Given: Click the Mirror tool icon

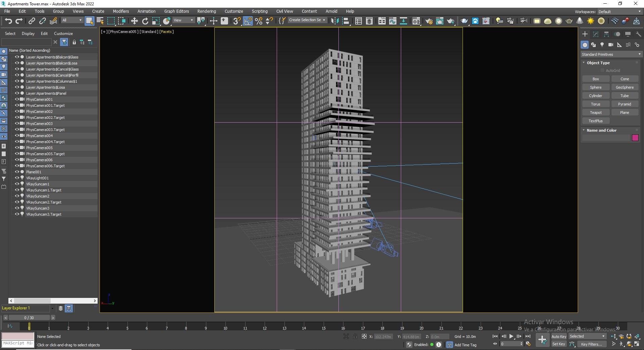Looking at the screenshot, I should point(335,21).
